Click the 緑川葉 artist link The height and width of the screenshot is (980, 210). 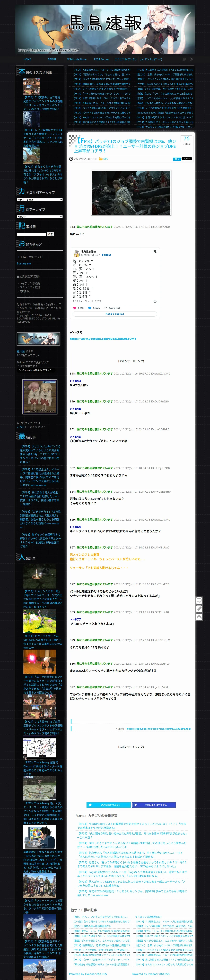tap(21, 351)
